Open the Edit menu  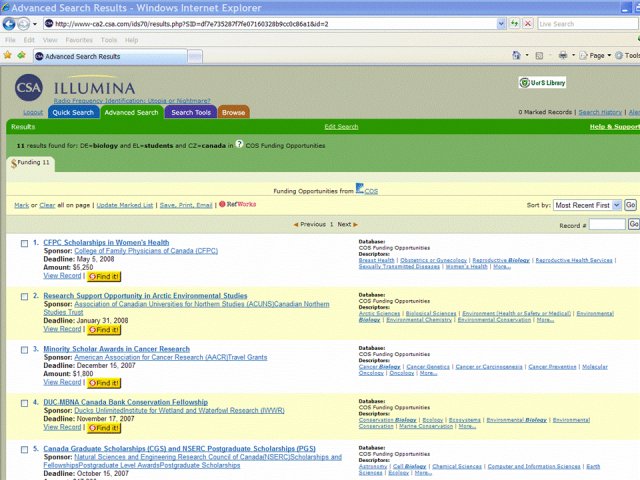tap(29, 40)
